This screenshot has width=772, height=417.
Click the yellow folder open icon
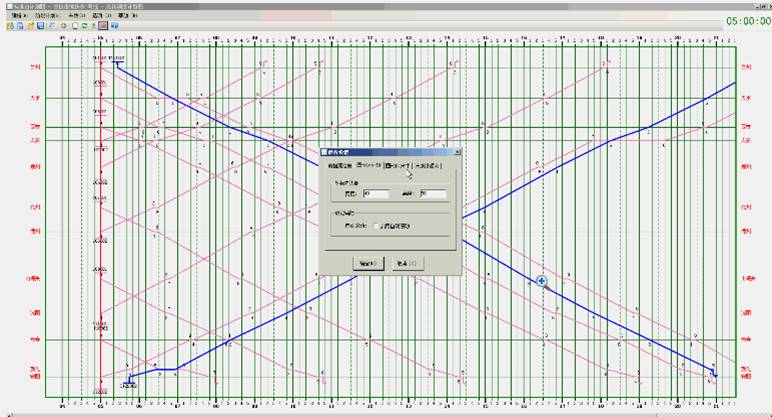pos(31,26)
